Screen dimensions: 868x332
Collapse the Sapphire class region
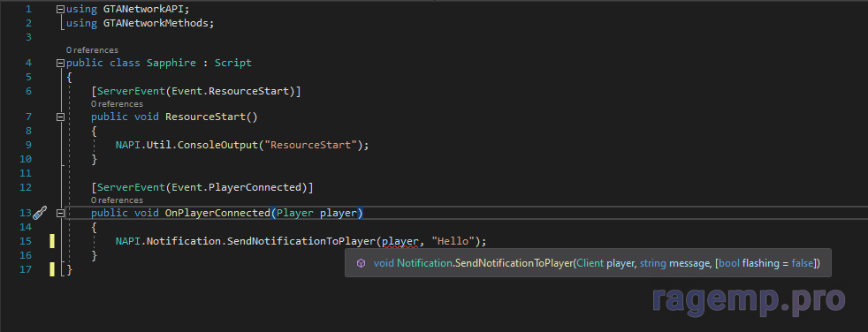tap(60, 63)
